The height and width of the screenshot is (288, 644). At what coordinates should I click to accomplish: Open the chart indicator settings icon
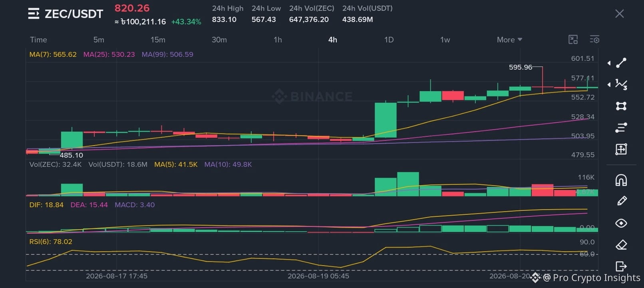[x=594, y=39]
